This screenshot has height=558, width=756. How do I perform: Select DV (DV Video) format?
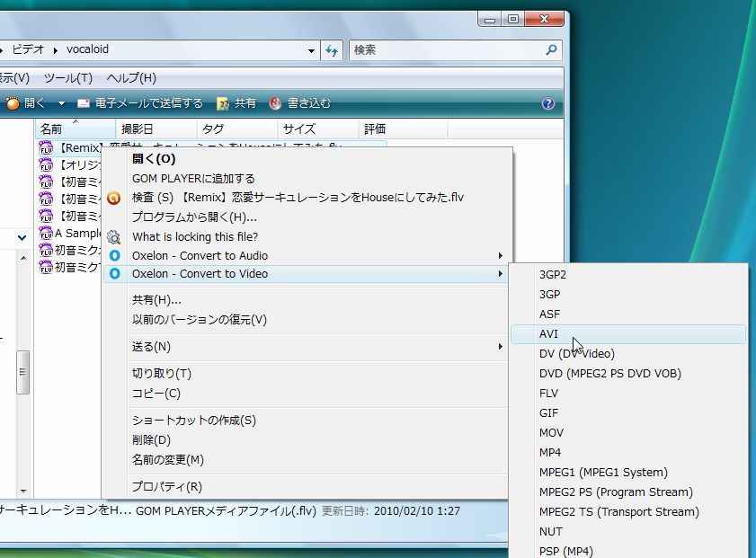(627, 354)
